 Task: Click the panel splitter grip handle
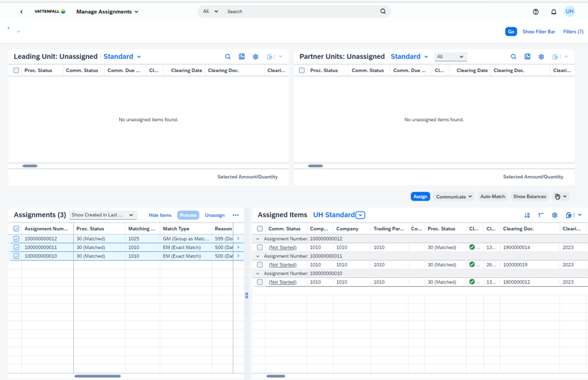pos(246,296)
